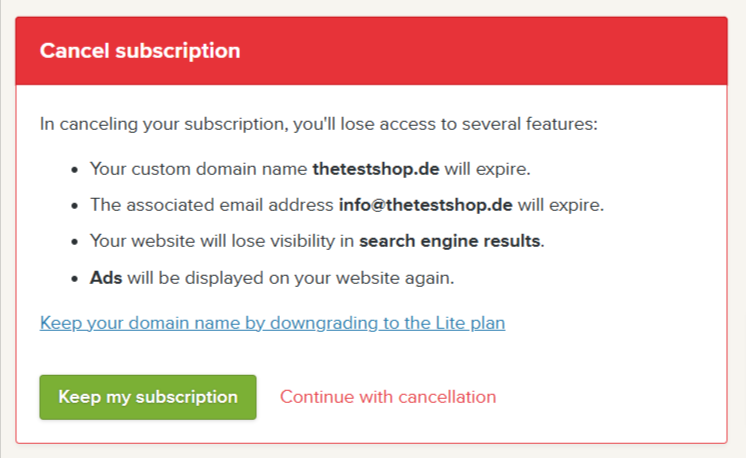Click the bullet dot beside the email address line
The height and width of the screenshot is (458, 746).
tap(75, 206)
